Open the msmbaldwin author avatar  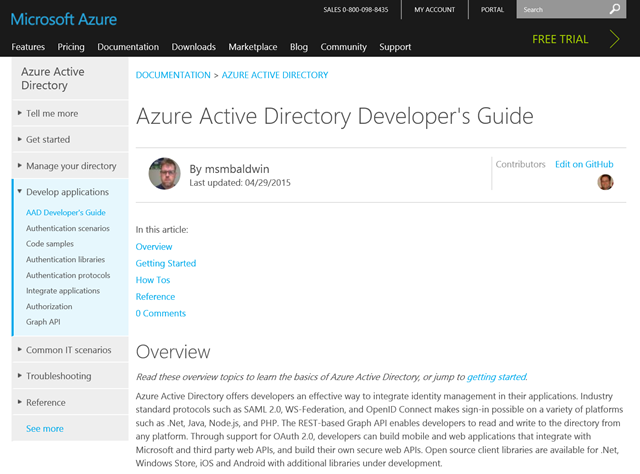164,174
